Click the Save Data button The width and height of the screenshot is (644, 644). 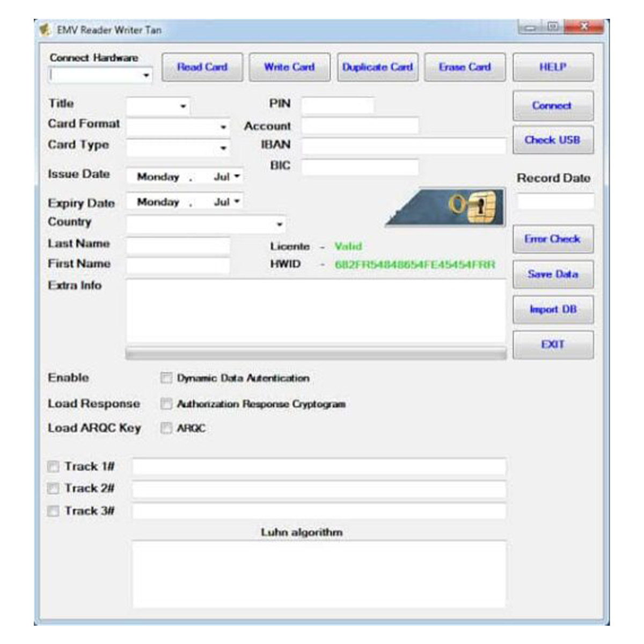tap(553, 274)
